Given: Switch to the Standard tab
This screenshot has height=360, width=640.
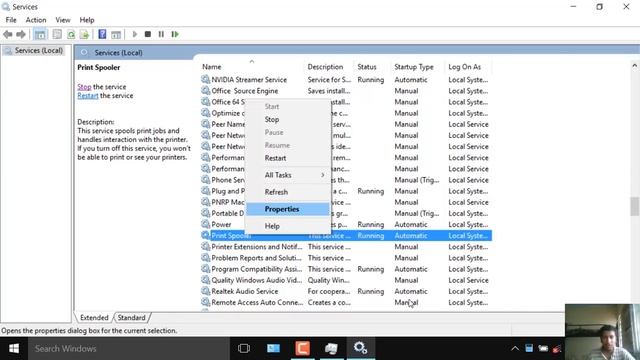Looking at the screenshot, I should point(131,318).
